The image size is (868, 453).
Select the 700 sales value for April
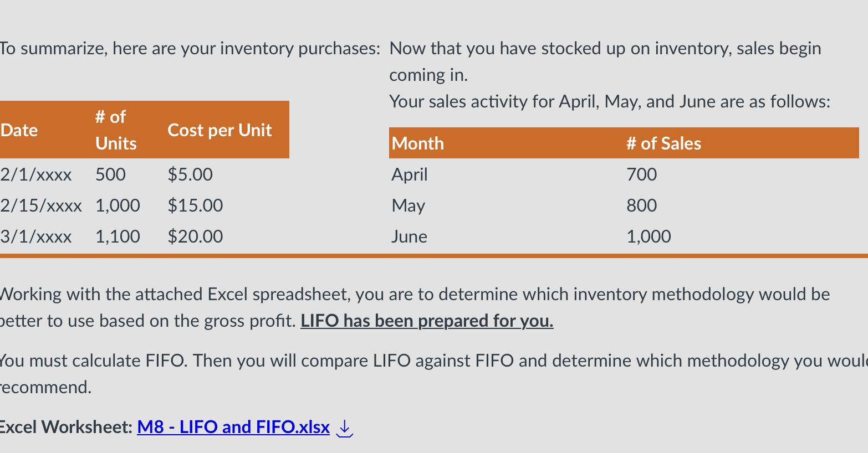pyautogui.click(x=641, y=174)
